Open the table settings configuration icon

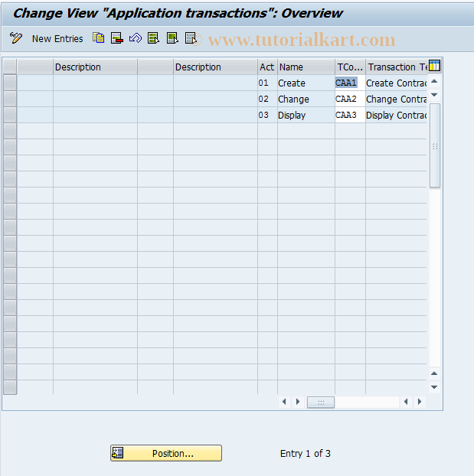434,66
